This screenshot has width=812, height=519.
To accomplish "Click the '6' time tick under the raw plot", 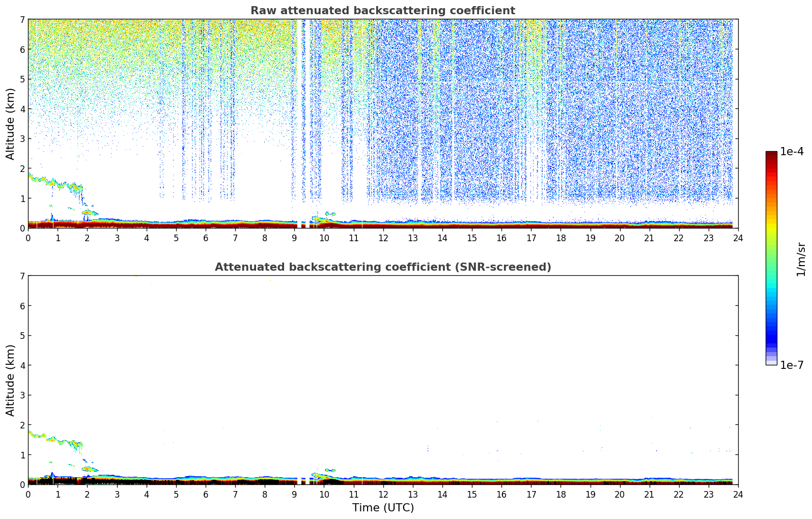I will [x=206, y=238].
